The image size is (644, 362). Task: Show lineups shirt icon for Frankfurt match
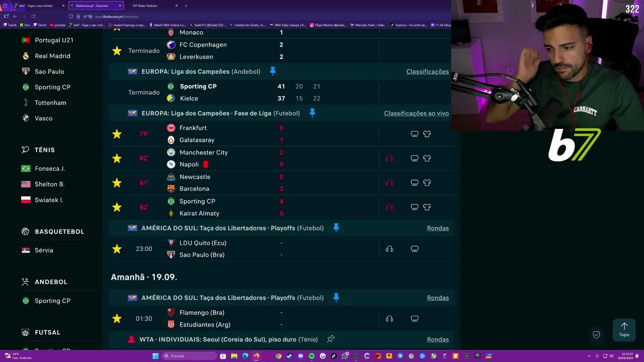[x=427, y=134]
